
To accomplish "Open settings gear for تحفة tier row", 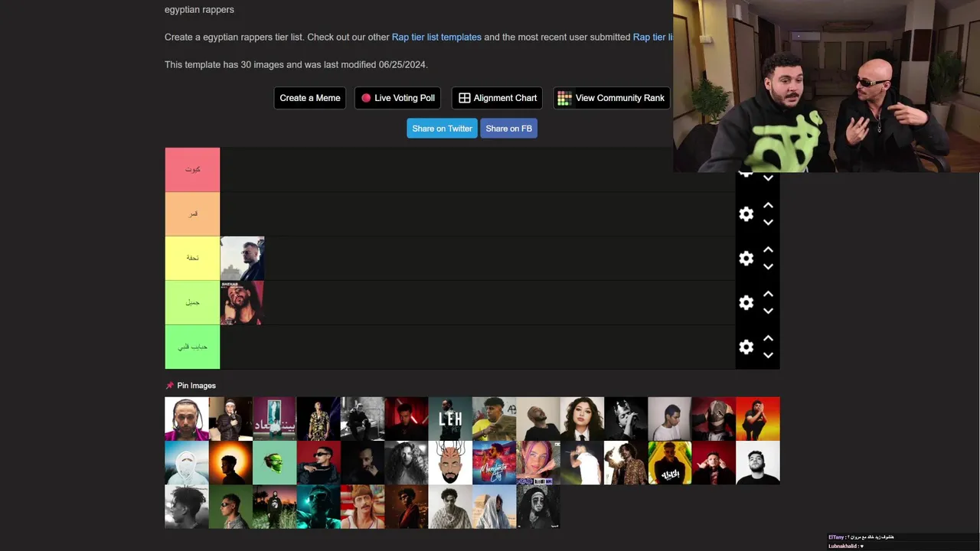I will point(746,259).
